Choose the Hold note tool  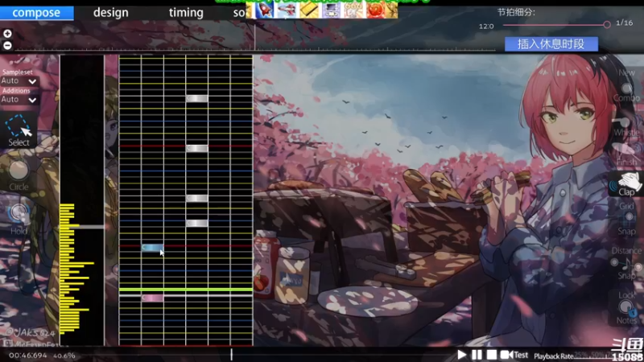point(19,218)
